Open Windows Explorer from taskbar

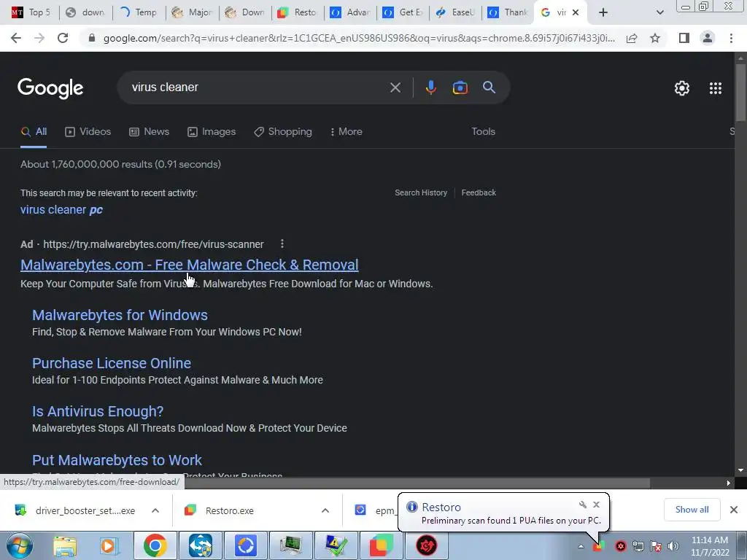[x=65, y=545]
